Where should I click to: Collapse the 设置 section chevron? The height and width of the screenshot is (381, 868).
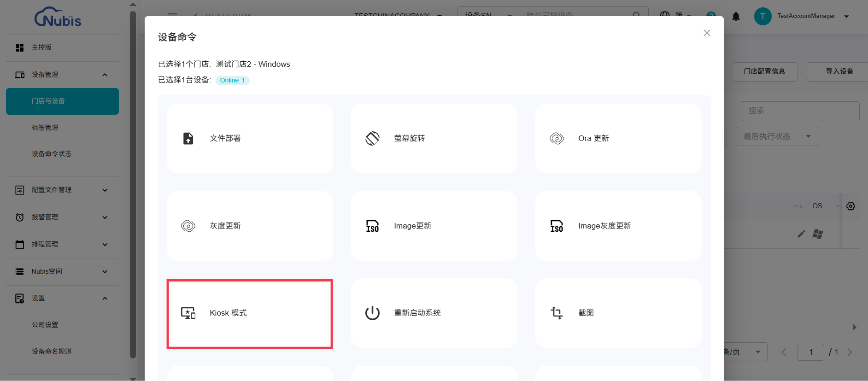point(105,299)
